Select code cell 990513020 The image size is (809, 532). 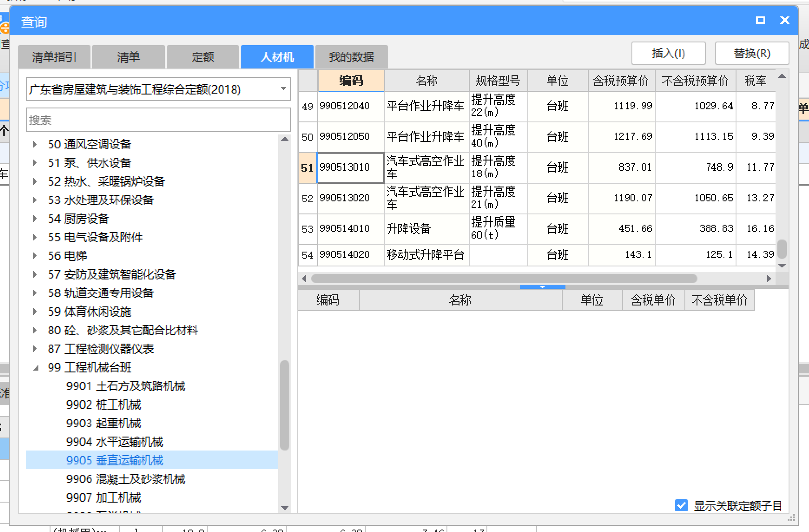(351, 198)
